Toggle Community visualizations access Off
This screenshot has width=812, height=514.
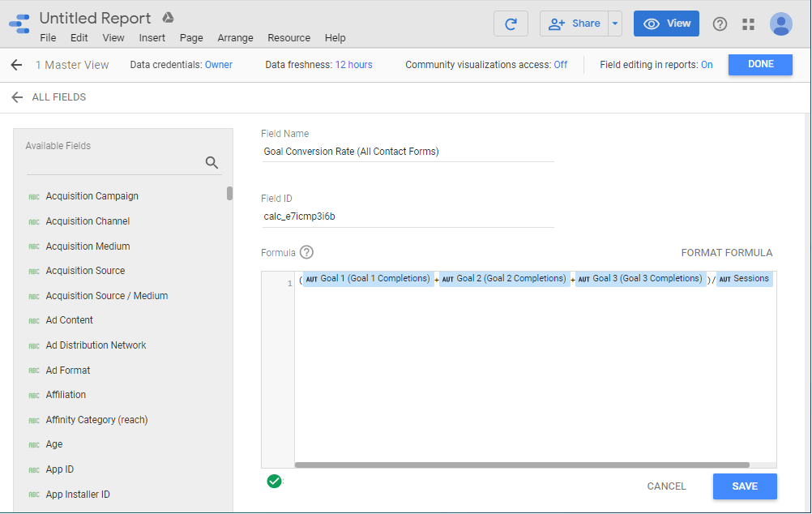560,65
